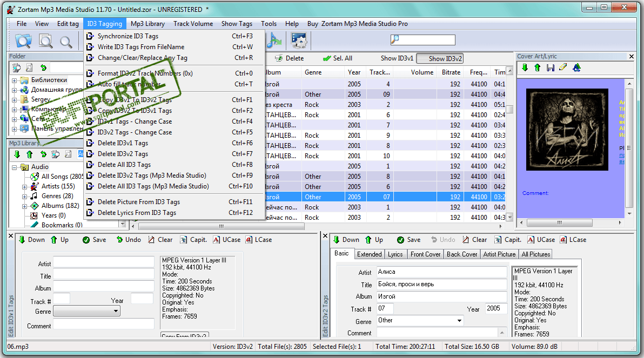Click the ID3v1 Artist input field
The image size is (644, 358).
point(104,262)
